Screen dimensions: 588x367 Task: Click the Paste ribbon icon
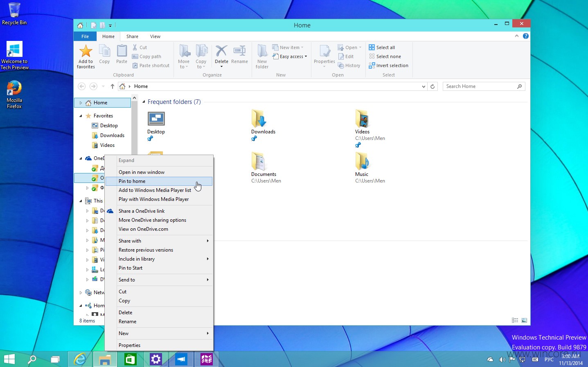[x=122, y=51]
